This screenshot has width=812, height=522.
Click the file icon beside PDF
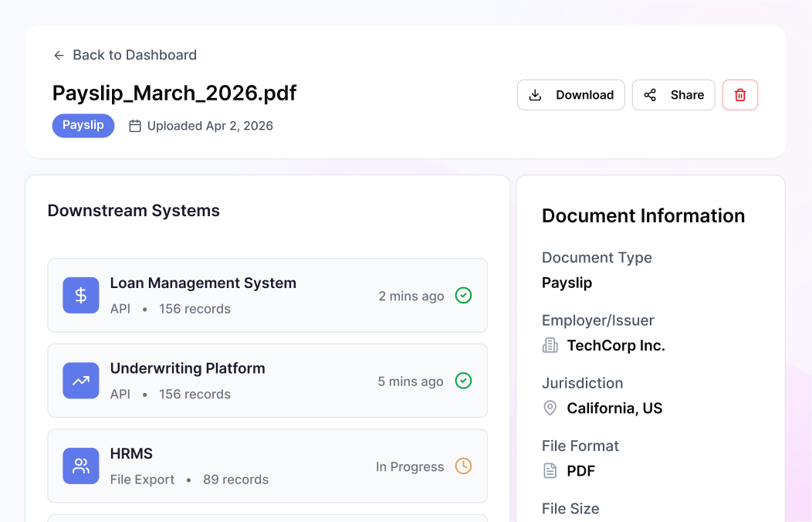click(x=550, y=471)
